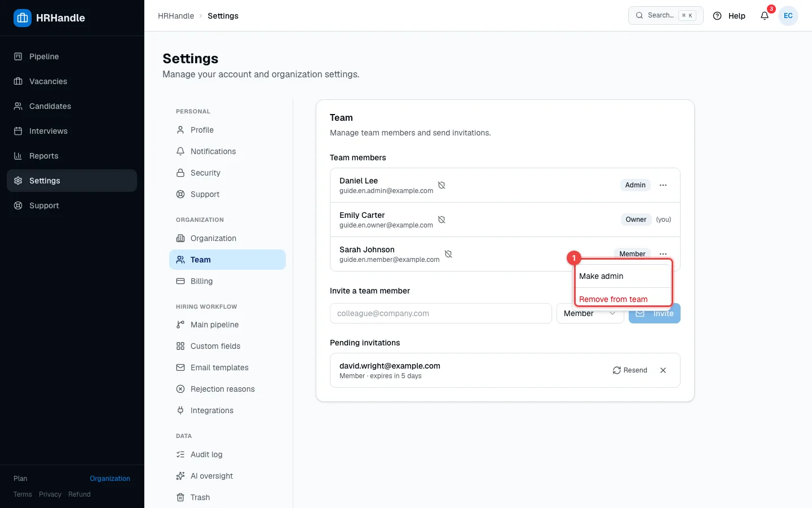Open the Audit log
This screenshot has height=508, width=812.
click(227, 454)
